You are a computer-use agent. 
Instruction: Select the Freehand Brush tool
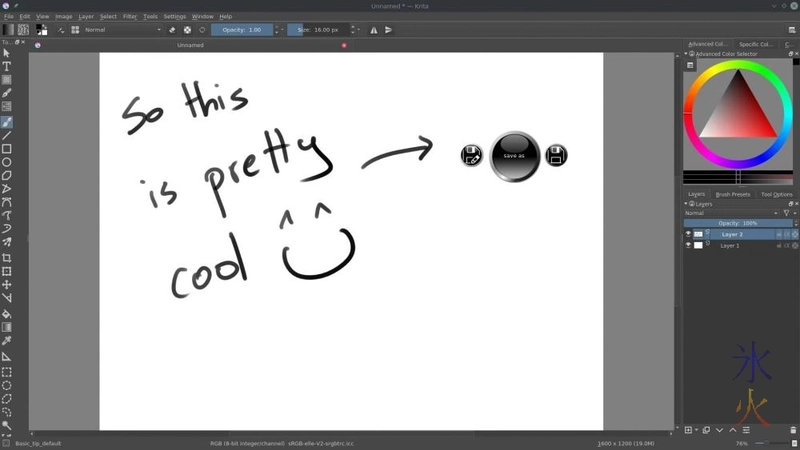pyautogui.click(x=7, y=122)
